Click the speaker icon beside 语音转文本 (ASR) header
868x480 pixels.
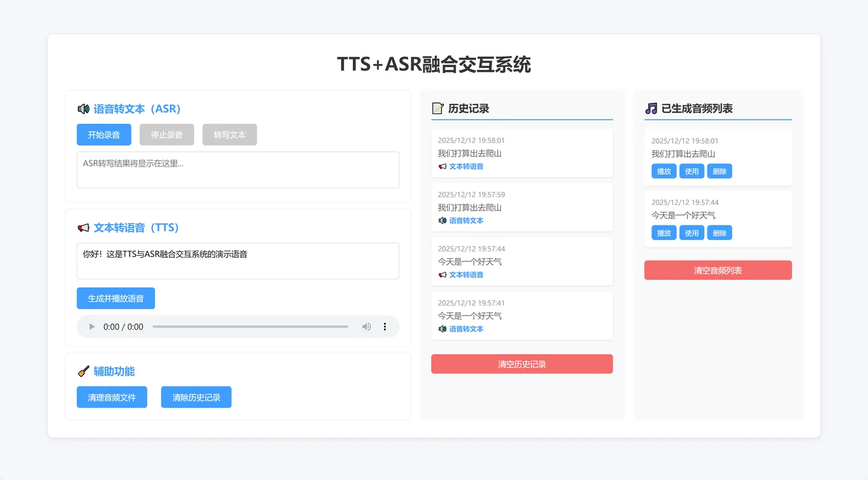click(x=83, y=108)
